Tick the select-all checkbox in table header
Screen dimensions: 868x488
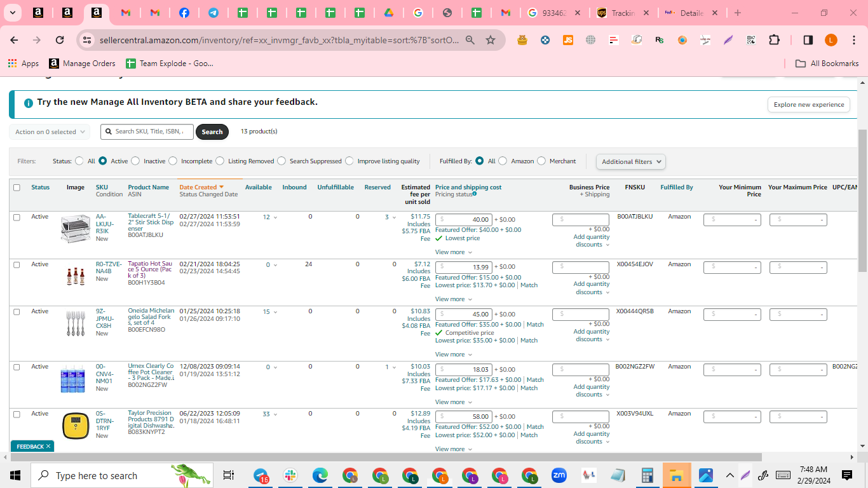17,187
